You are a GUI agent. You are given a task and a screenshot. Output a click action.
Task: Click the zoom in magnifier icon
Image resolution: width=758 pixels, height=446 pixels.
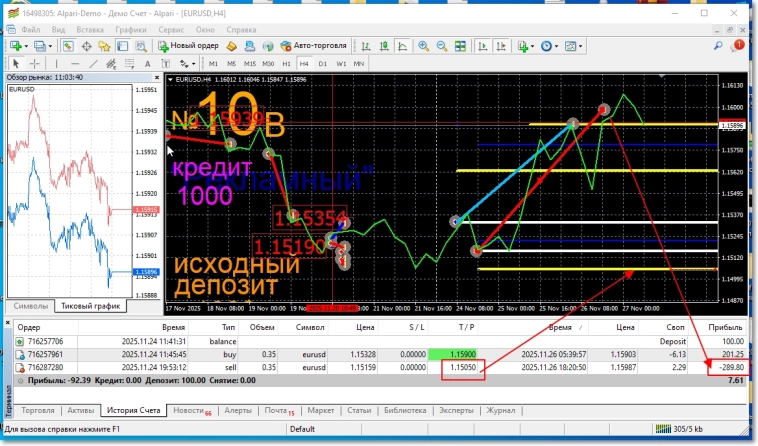coord(422,46)
